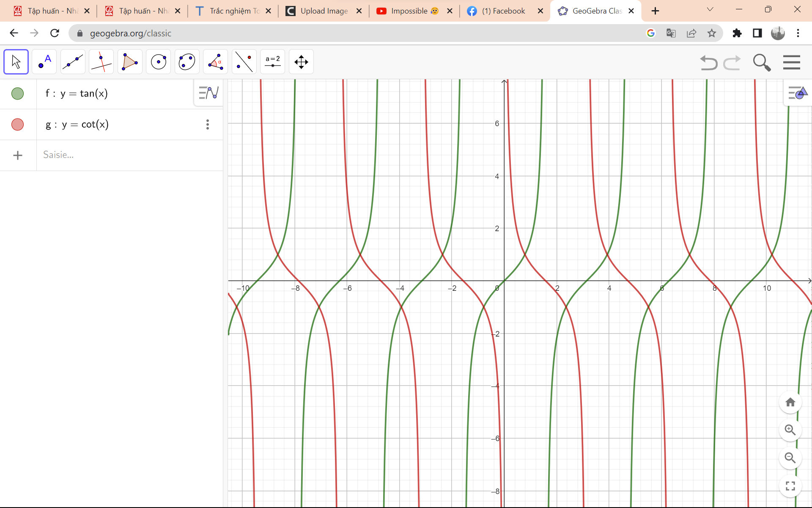This screenshot has height=508, width=812.
Task: Select the Conic section tool
Action: [x=187, y=61]
